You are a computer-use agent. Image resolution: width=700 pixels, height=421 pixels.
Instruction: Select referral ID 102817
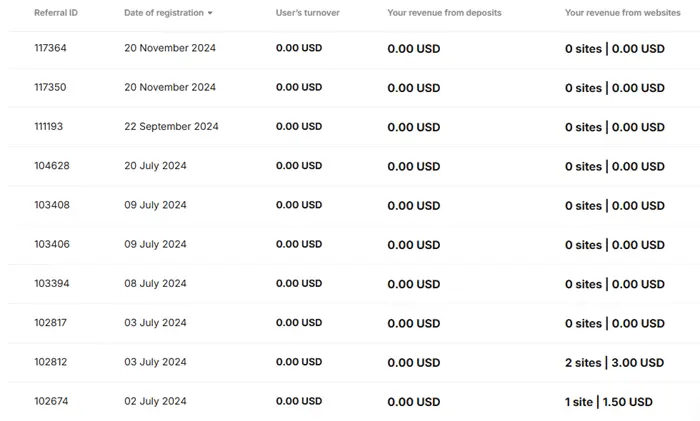click(x=50, y=323)
